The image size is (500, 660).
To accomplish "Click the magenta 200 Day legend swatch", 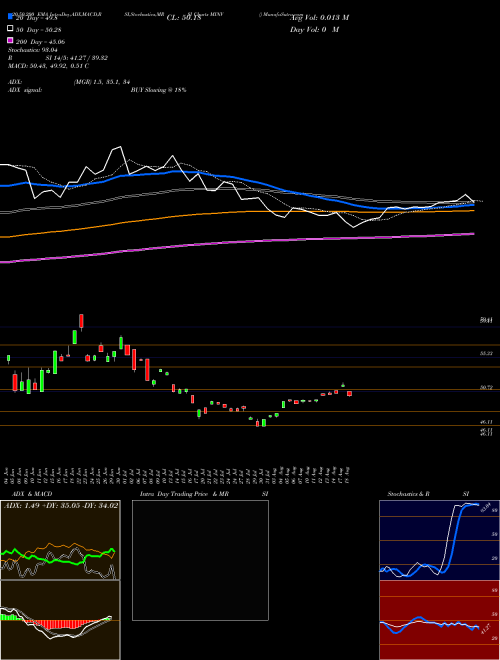I will [x=10, y=40].
